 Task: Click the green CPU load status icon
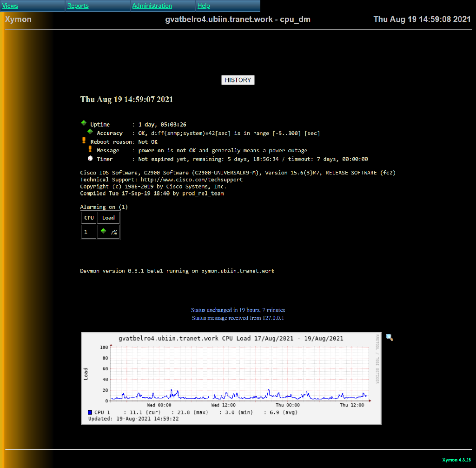(104, 231)
